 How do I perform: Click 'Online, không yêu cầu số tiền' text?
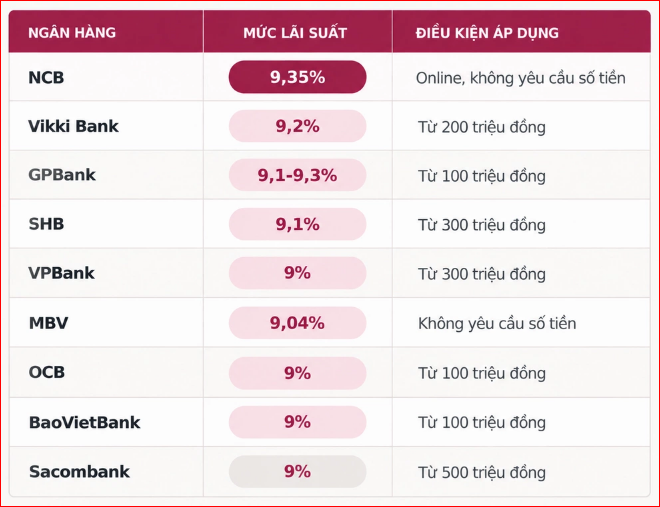point(521,78)
